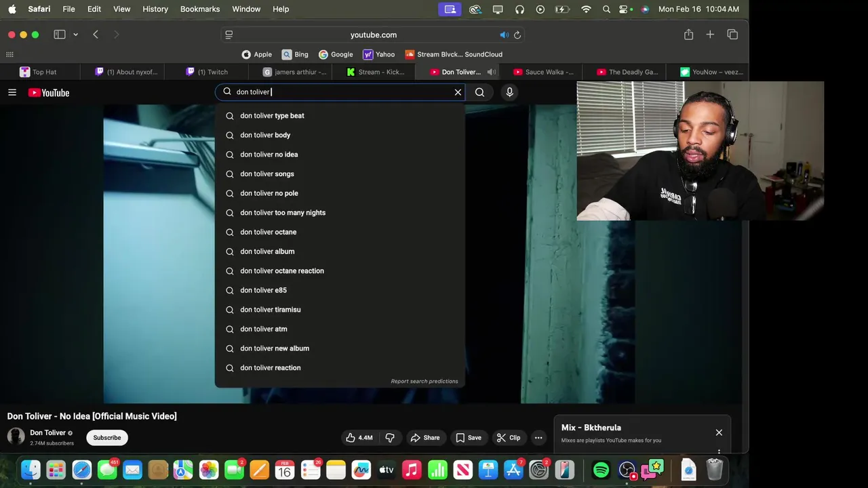868x488 pixels.
Task: Mute the Don Toliver tab speaker icon
Action: (491, 72)
